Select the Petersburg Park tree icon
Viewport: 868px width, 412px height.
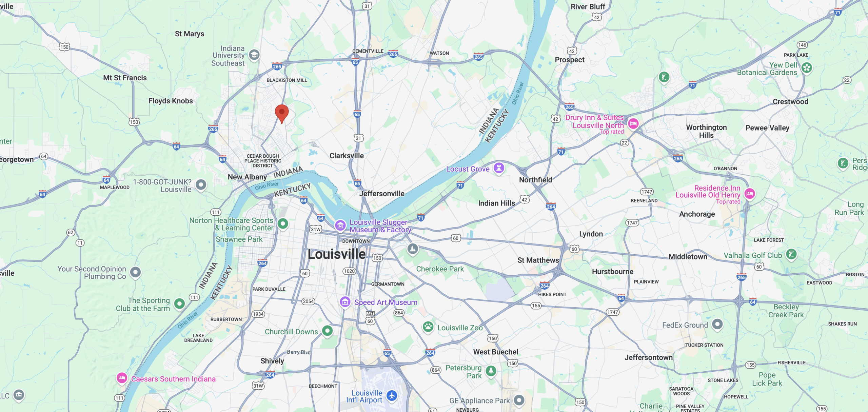[491, 371]
